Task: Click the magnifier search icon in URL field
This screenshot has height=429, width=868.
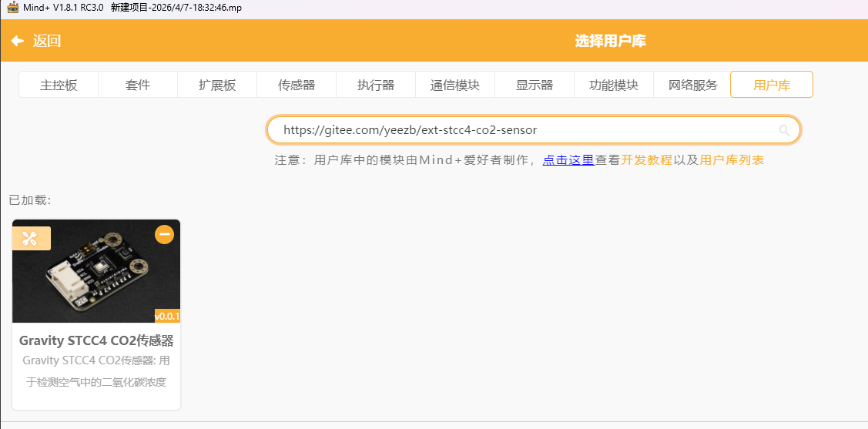Action: click(x=784, y=130)
